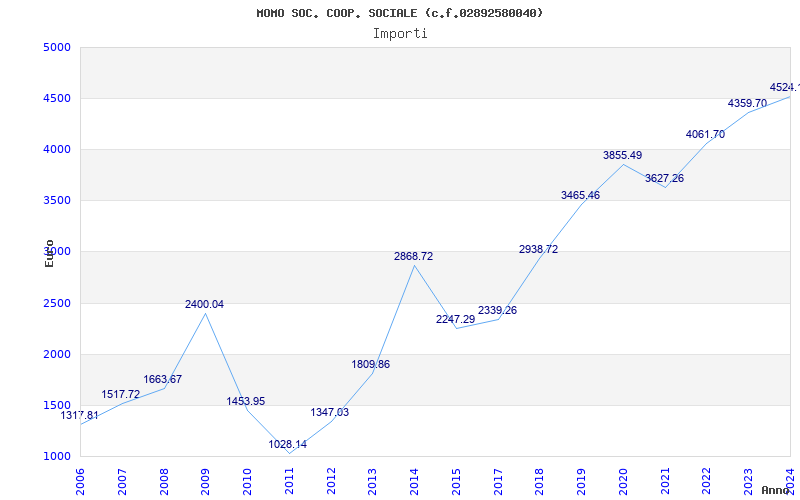Select the 4359.70 data label

747,103
